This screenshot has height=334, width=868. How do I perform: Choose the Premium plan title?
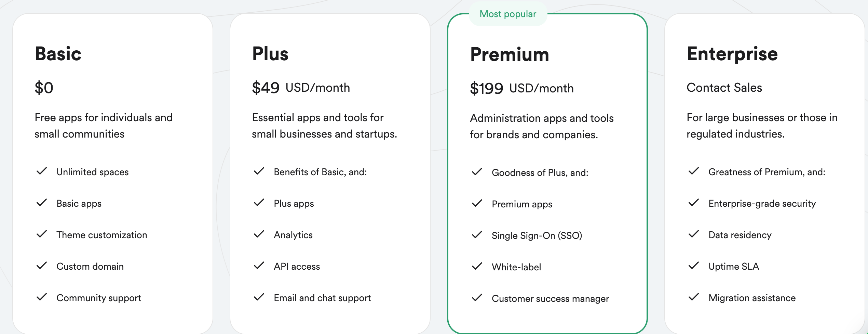[x=510, y=55]
